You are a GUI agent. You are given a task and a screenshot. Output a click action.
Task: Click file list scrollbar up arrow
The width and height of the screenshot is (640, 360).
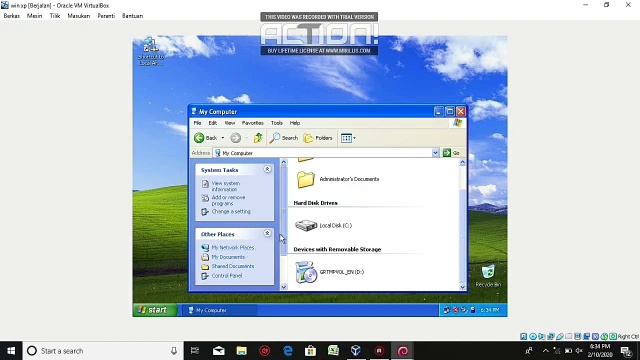pos(462,162)
